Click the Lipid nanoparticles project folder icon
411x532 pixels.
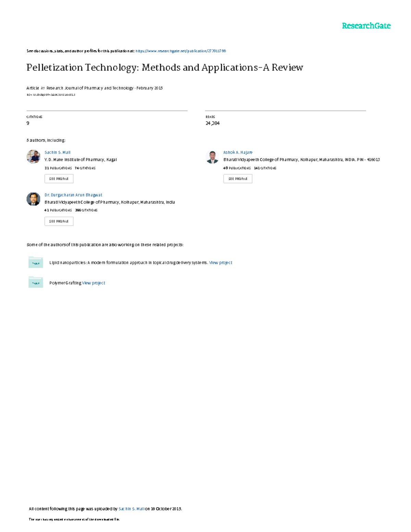tap(36, 262)
